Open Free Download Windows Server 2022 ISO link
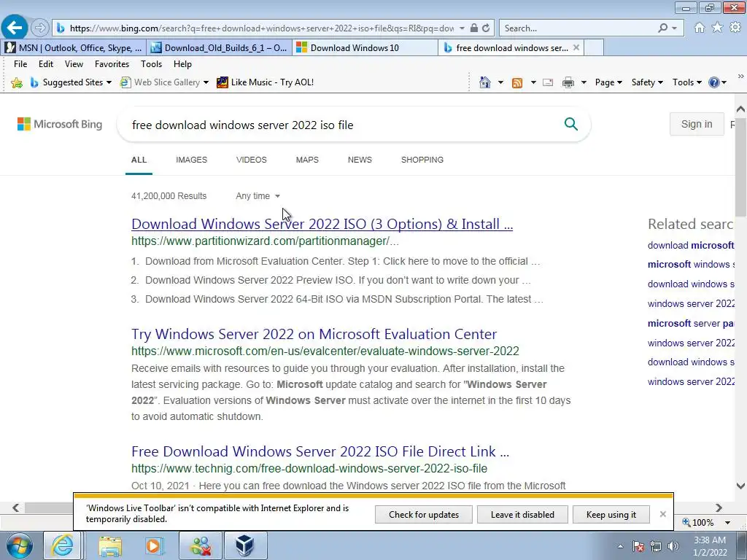747x560 pixels. (320, 451)
